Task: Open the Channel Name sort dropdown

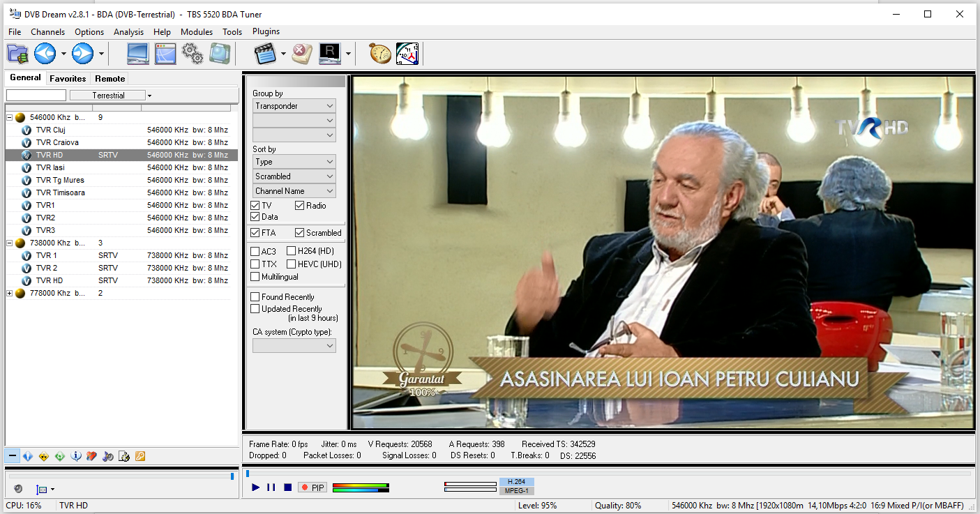Action: pos(294,191)
